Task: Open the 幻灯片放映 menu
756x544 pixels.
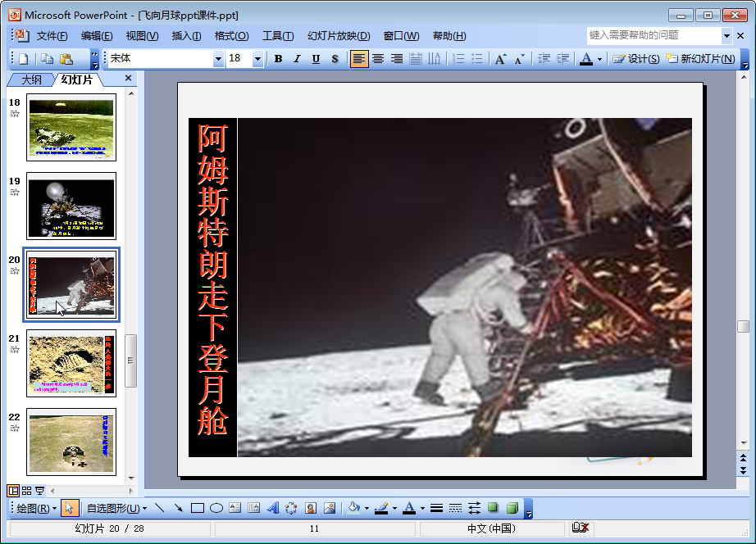Action: click(339, 36)
